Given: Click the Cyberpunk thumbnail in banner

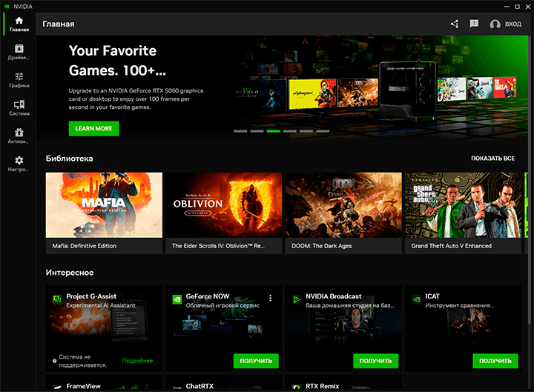Looking at the screenshot, I should 312,94.
